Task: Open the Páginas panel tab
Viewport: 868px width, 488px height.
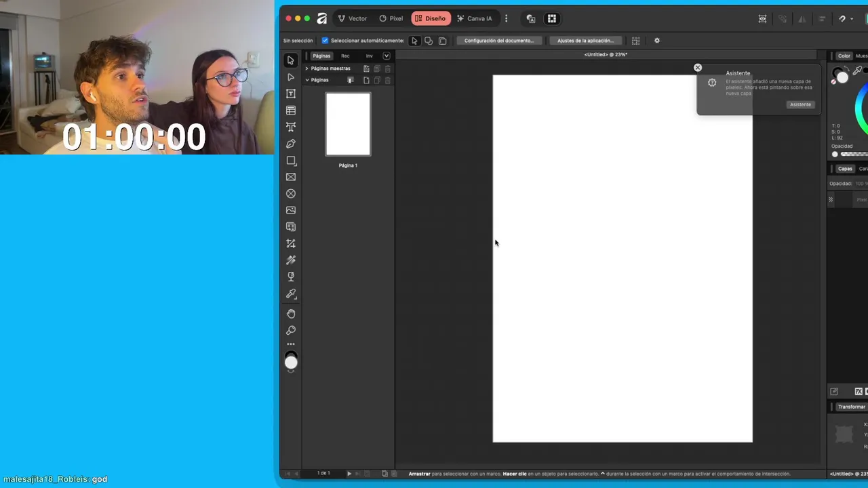Action: click(x=321, y=56)
